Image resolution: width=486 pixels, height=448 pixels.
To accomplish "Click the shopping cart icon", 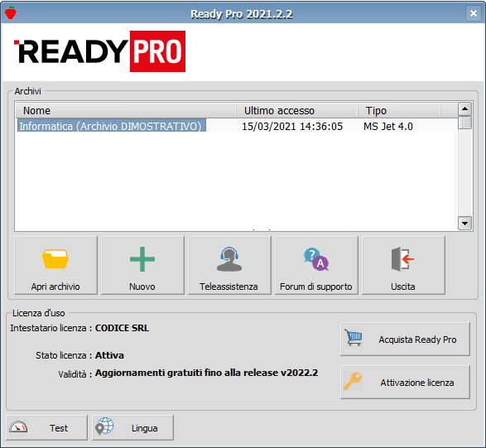I will pos(353,337).
